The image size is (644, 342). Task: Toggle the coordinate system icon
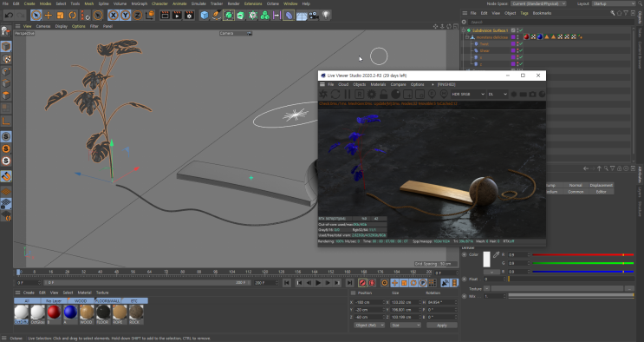tap(150, 16)
